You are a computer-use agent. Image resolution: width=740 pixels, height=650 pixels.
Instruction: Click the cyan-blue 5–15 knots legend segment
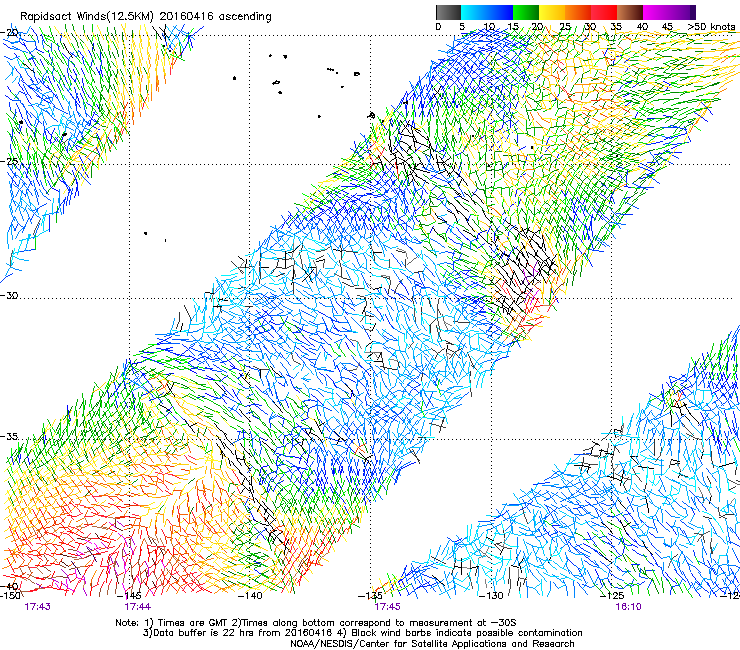point(487,12)
